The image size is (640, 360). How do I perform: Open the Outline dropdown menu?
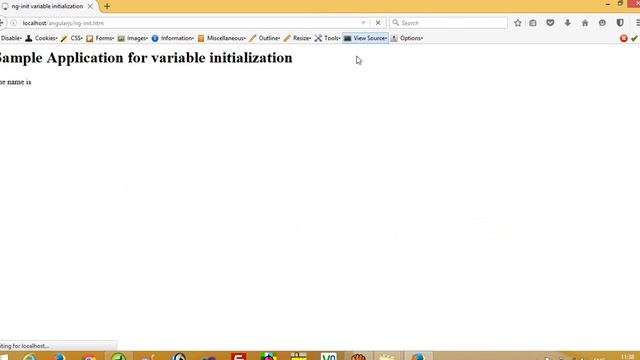264,38
